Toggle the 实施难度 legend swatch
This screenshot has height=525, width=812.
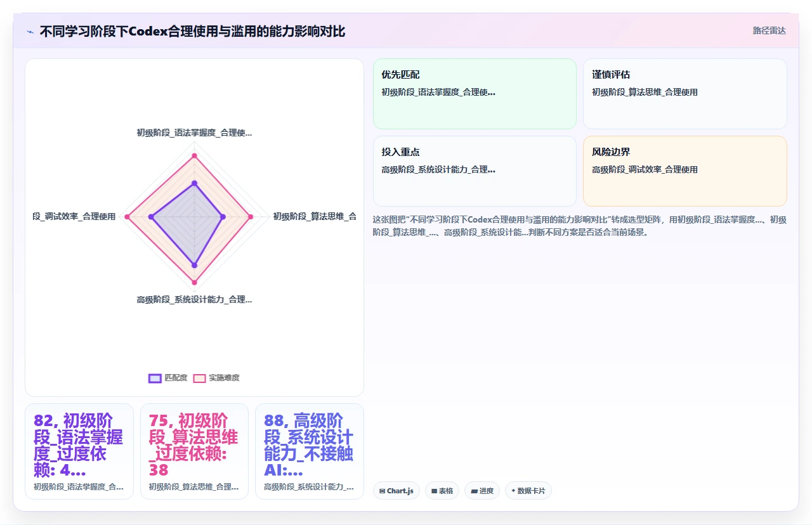[x=199, y=378]
